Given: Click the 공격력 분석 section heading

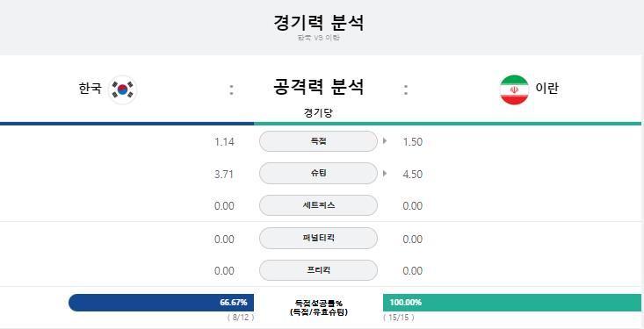Looking at the screenshot, I should [x=318, y=87].
